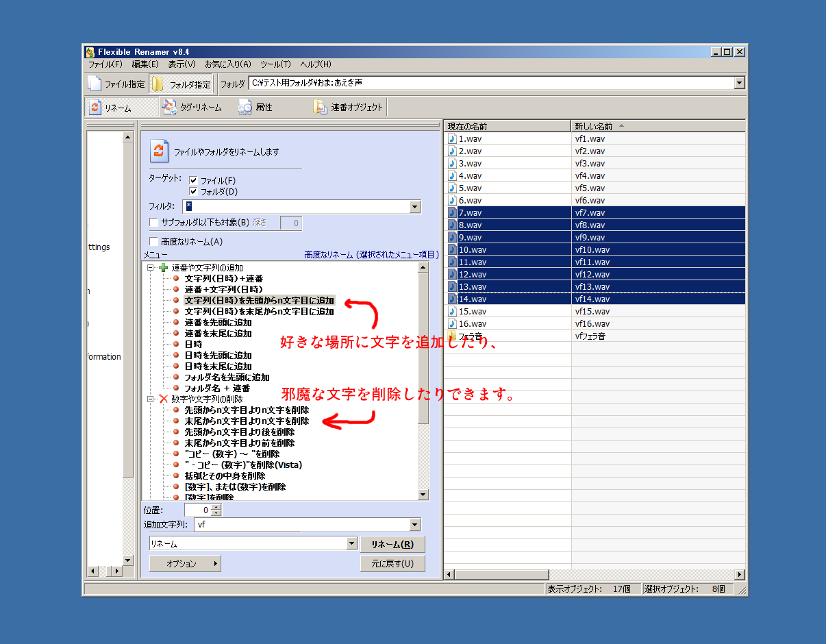Uncheck the フォルダ(D) target checkbox
Image resolution: width=826 pixels, height=644 pixels.
click(193, 192)
